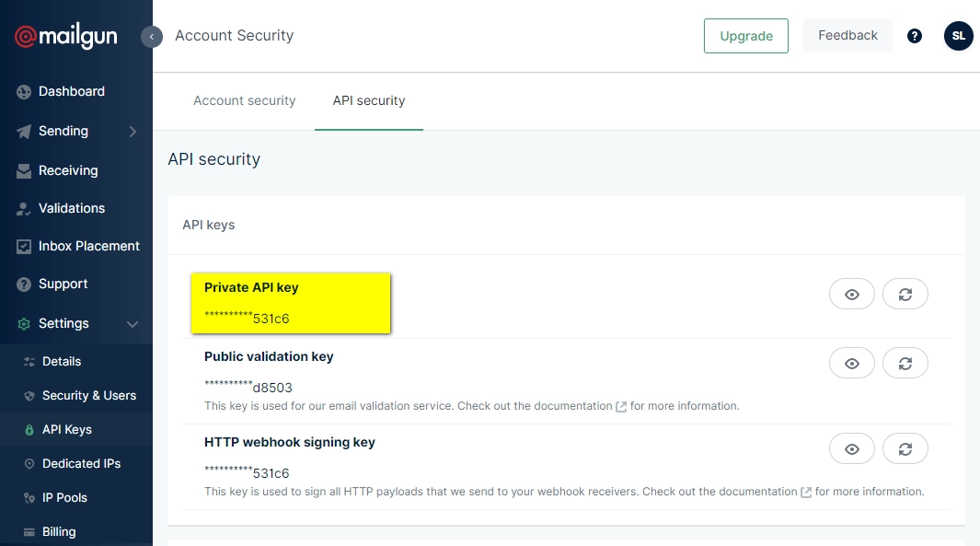Collapse the sidebar with the back arrow
Image resolution: width=980 pixels, height=546 pixels.
(151, 37)
